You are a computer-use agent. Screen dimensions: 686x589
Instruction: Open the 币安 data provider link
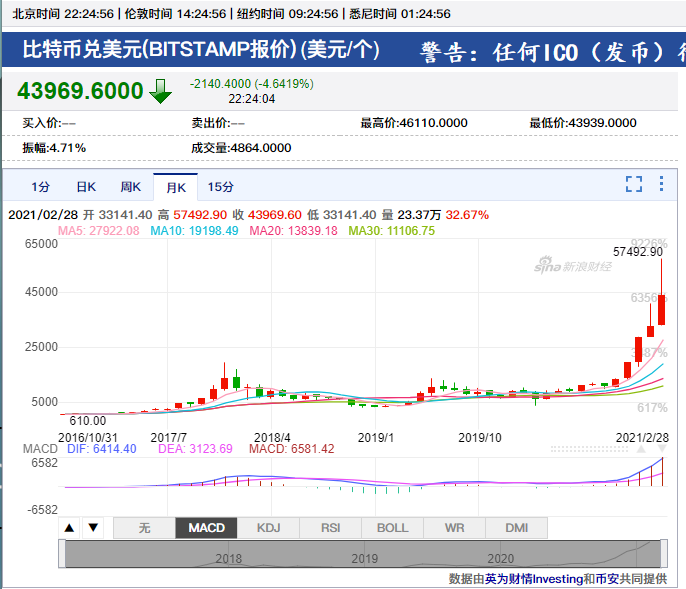(607, 579)
